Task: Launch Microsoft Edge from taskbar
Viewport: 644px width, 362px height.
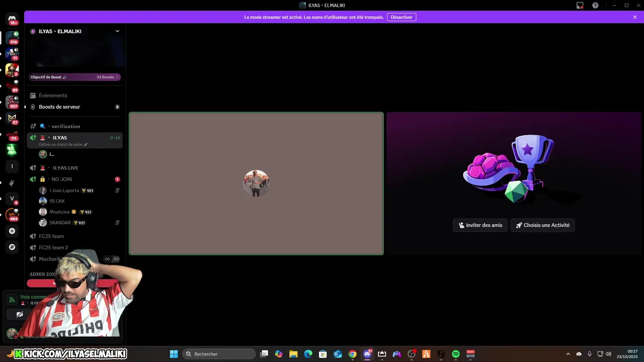Action: click(x=308, y=354)
